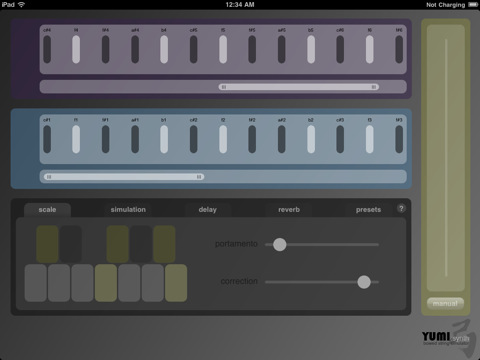Viewport: 480px width, 360px height.
Task: Click the correction slider knob
Action: 364,282
